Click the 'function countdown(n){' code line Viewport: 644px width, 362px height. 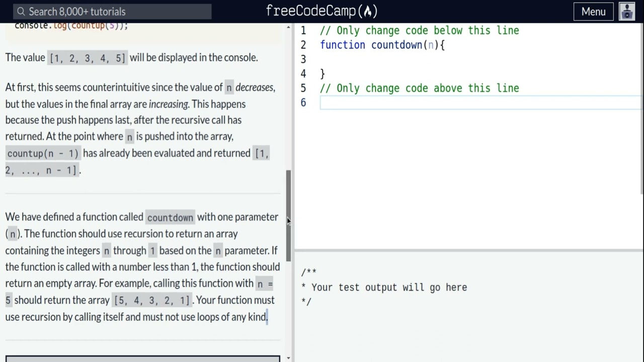coord(382,45)
